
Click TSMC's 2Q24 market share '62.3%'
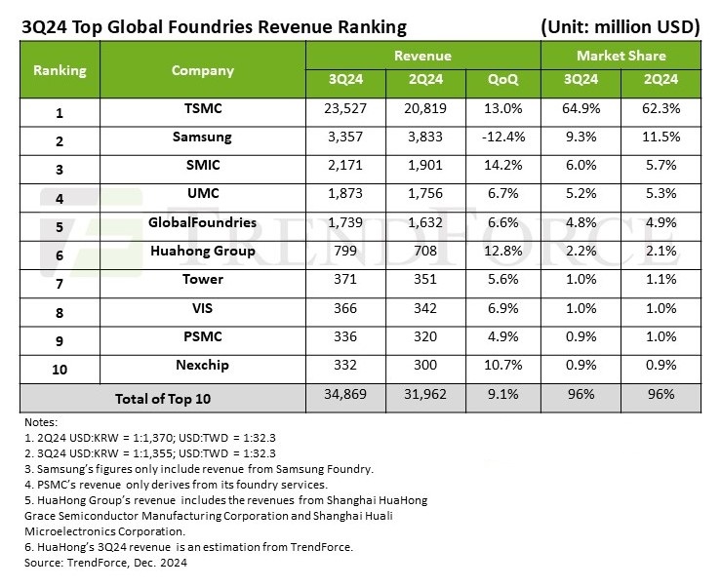tap(661, 108)
